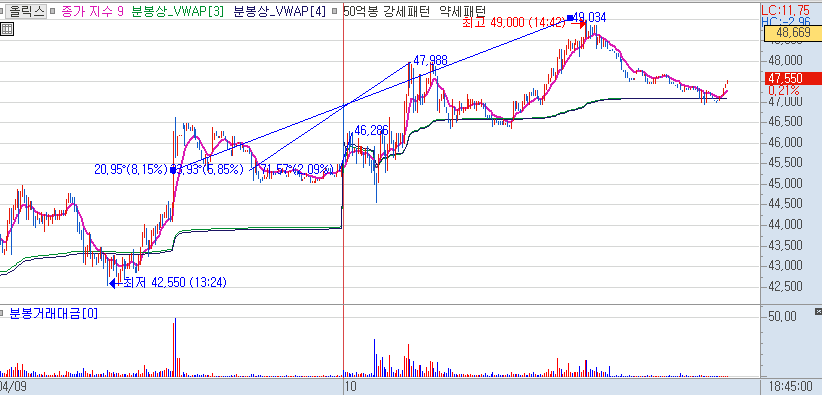
Task: Click the 20,95°(8,15%) trendline angle label
Action: pos(131,169)
